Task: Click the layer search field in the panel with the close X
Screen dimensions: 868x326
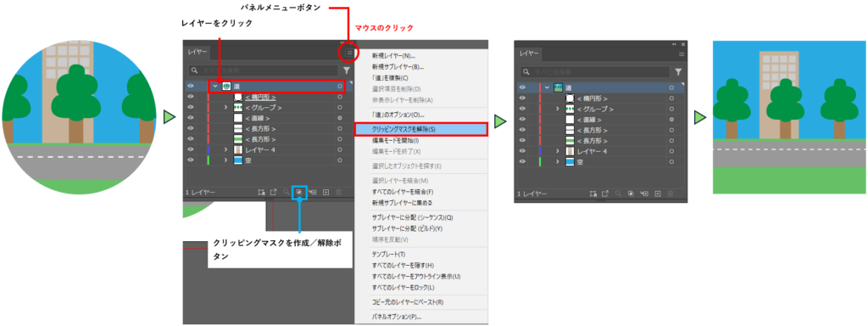Action: [x=594, y=72]
